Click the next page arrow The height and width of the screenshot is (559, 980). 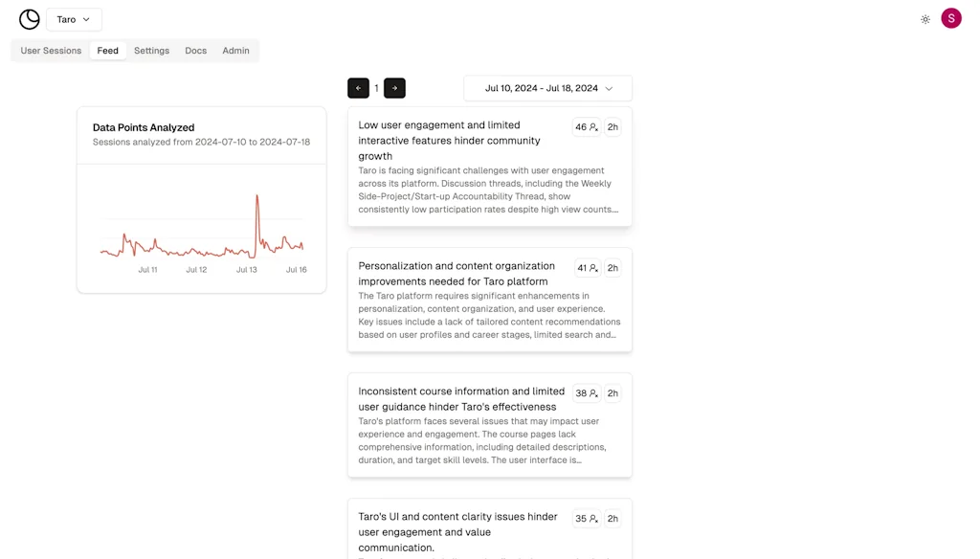pyautogui.click(x=394, y=87)
